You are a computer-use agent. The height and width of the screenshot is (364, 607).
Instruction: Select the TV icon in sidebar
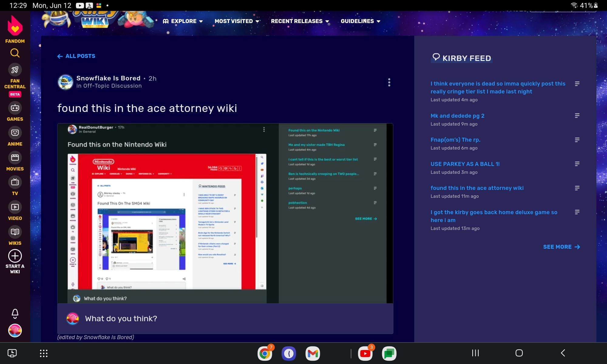[15, 182]
